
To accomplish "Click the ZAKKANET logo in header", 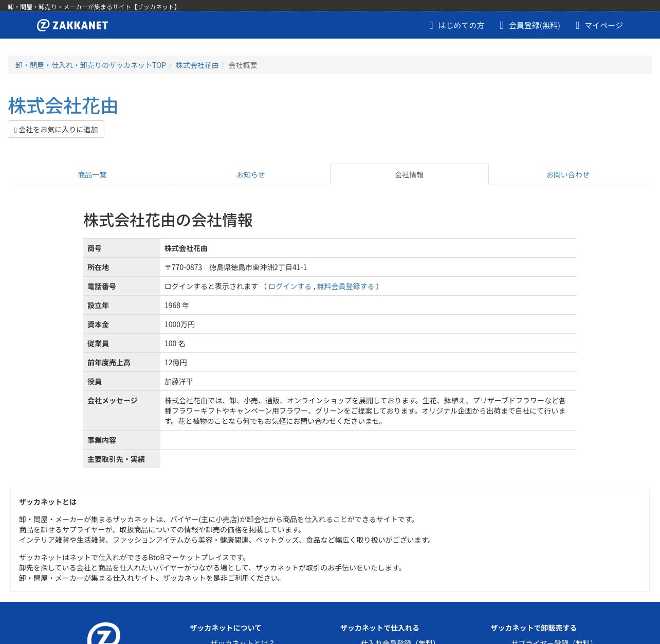I will click(72, 25).
